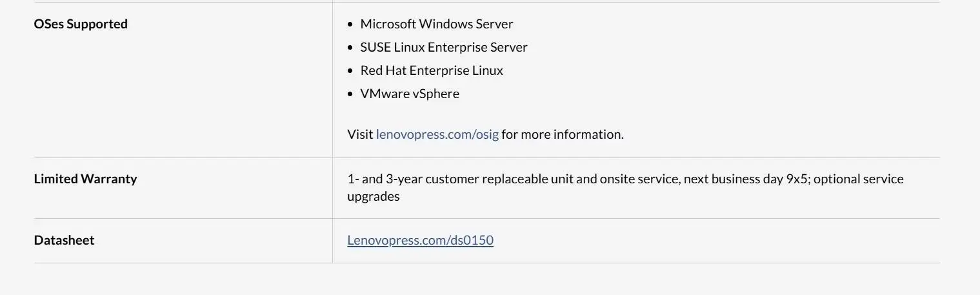This screenshot has width=980, height=295.
Task: Click the 'optional service' warranty text
Action: (x=859, y=179)
